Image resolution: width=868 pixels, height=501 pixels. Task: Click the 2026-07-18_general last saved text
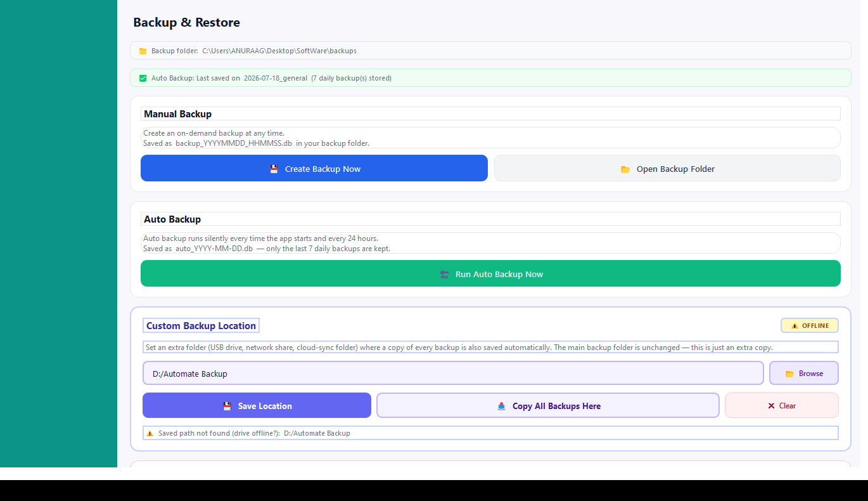(x=276, y=78)
